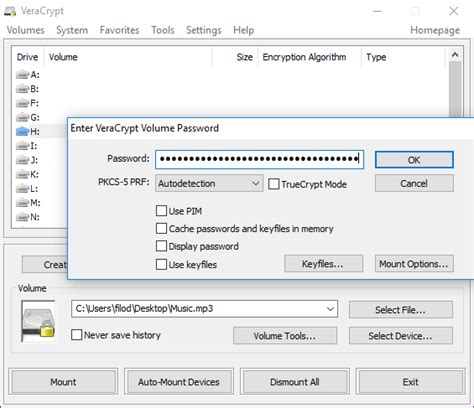Expand the volume path history dropdown
The image size is (474, 408).
tap(330, 309)
